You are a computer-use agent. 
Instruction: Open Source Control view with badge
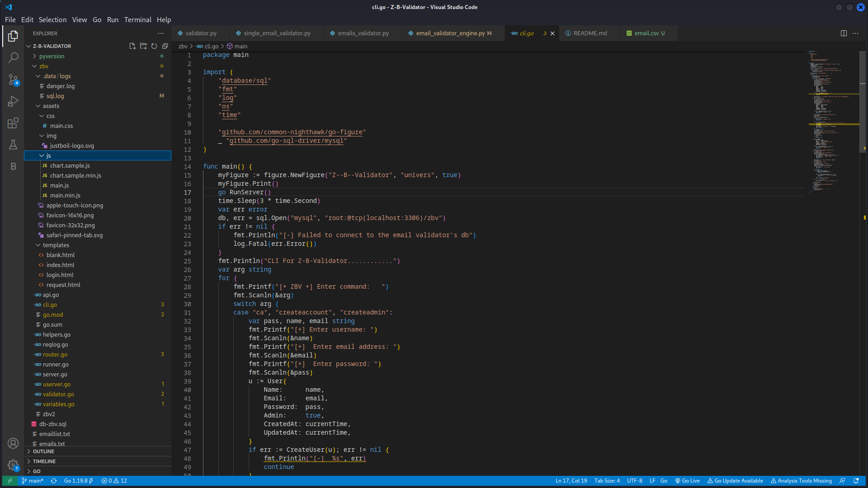[13, 80]
